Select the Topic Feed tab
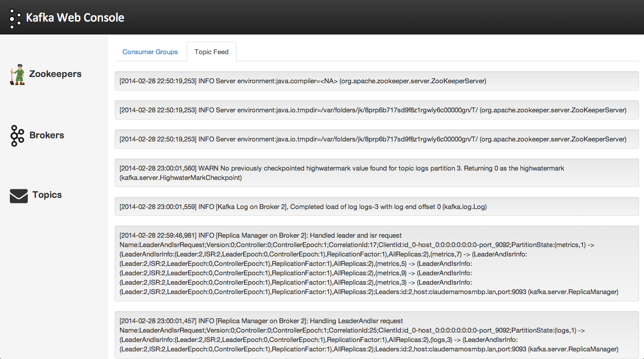Image resolution: width=644 pixels, height=359 pixels. click(x=211, y=52)
